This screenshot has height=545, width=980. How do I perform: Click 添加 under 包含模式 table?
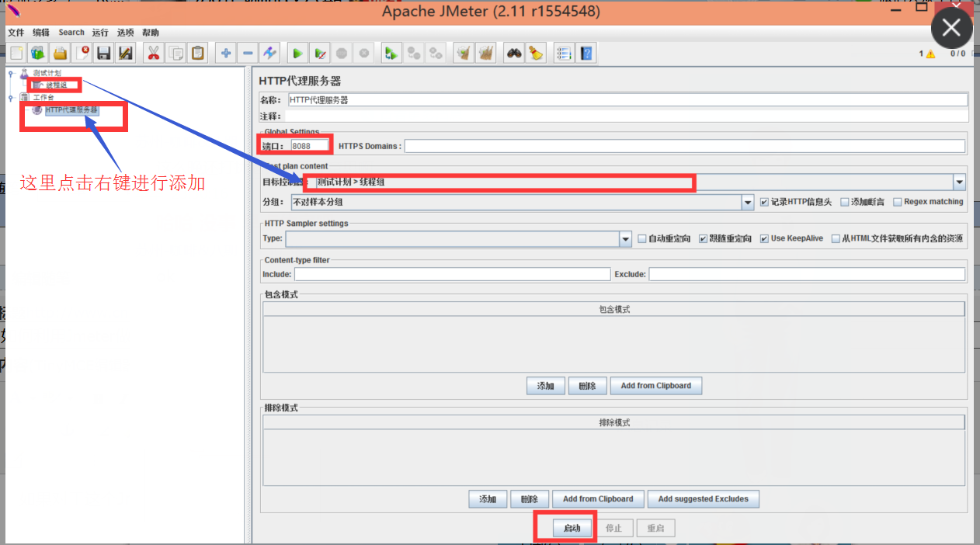pyautogui.click(x=545, y=386)
